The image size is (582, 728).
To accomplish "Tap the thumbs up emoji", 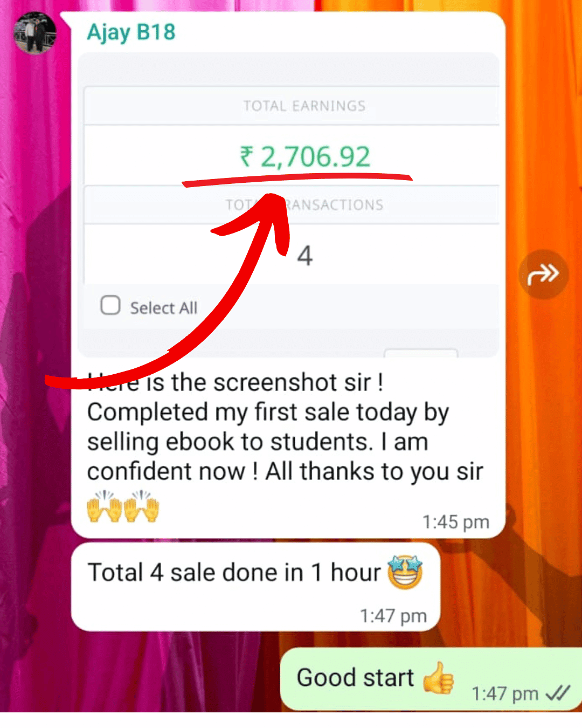I will pyautogui.click(x=439, y=678).
